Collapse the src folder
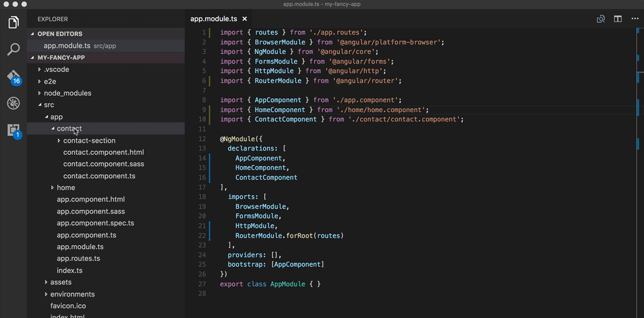 click(x=106, y=105)
